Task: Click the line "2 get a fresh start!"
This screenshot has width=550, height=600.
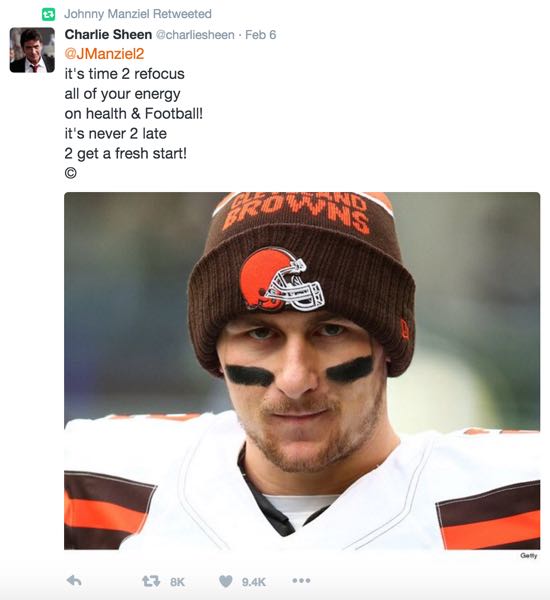Action: coord(126,153)
